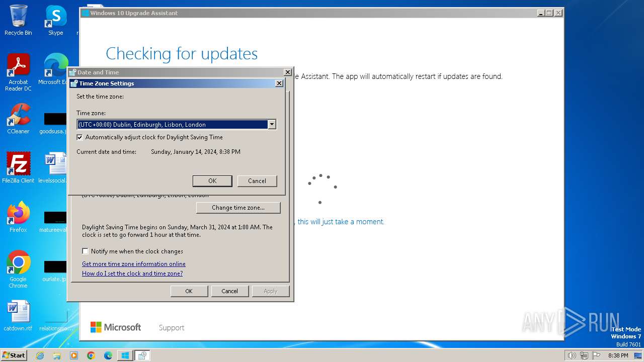Click the Apply button in Date and Time

coord(271,291)
